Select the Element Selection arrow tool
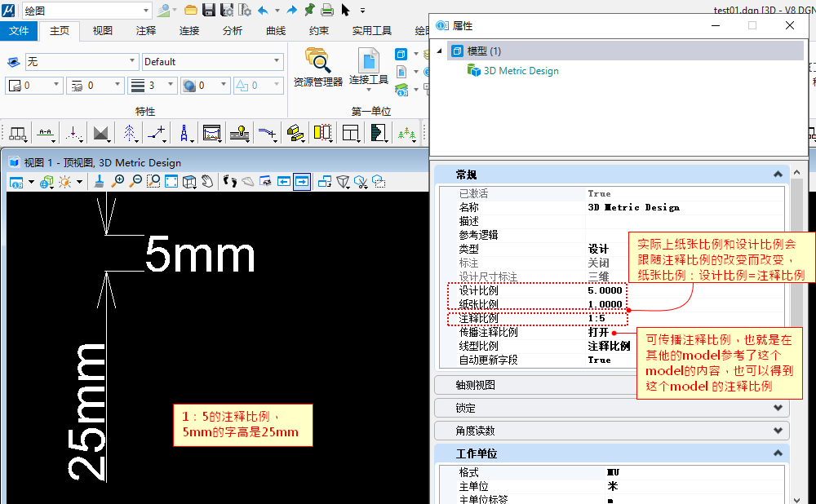The image size is (816, 504). tap(345, 10)
